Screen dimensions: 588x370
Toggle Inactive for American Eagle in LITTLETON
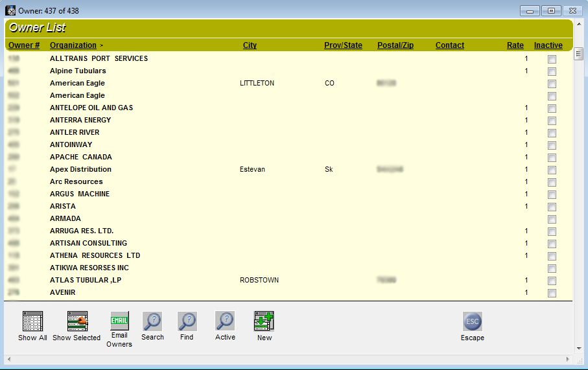click(552, 84)
